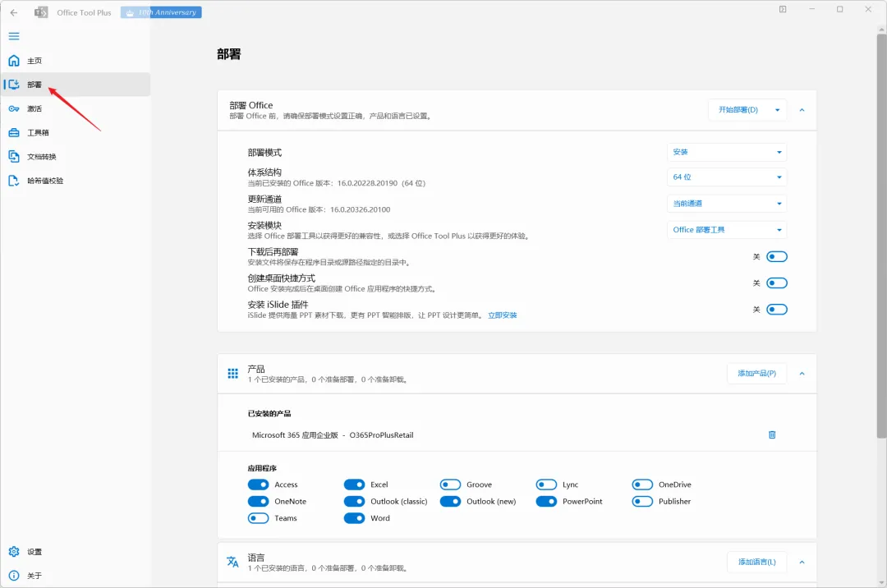Open the 10th Anniversary badge

click(x=161, y=12)
